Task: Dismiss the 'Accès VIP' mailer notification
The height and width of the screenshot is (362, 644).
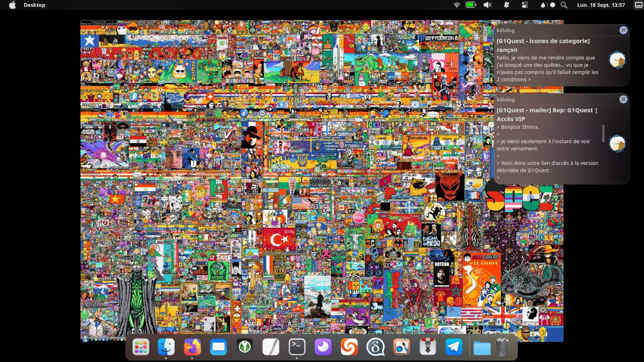Action: click(x=623, y=99)
